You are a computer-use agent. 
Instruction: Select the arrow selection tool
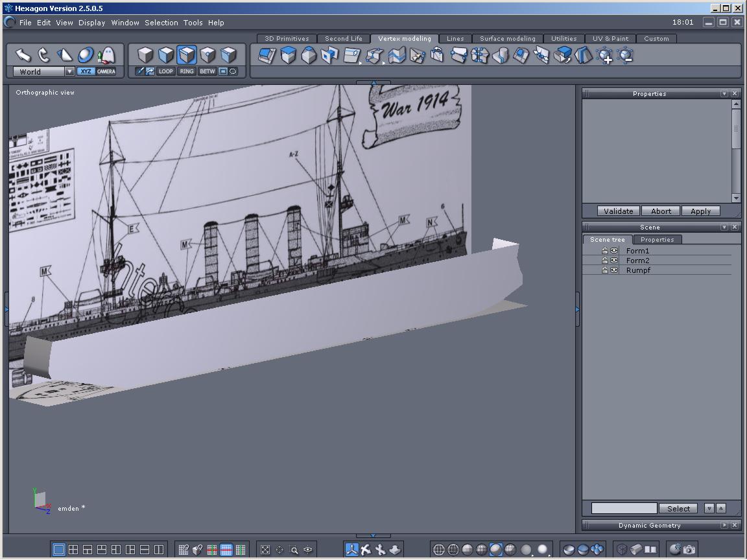tap(23, 55)
